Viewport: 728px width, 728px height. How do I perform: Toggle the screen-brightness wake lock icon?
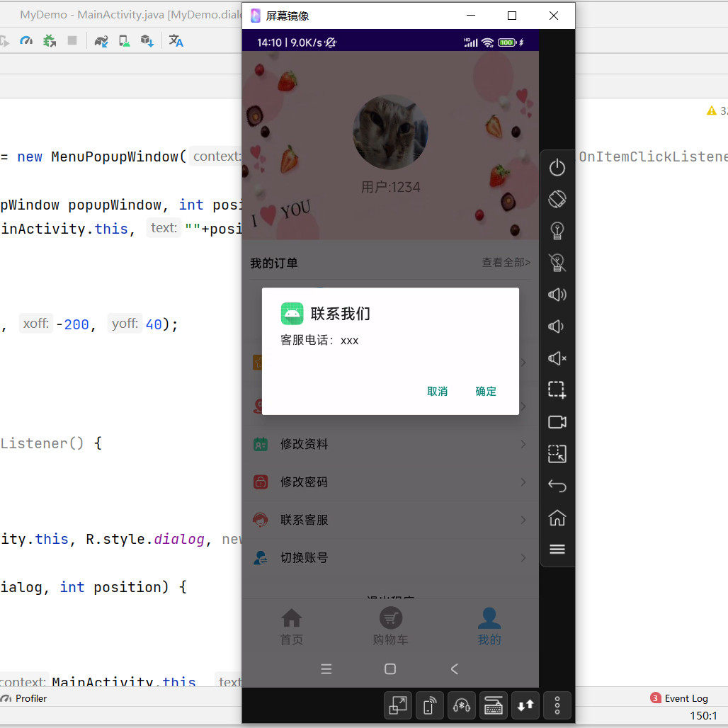pyautogui.click(x=557, y=231)
